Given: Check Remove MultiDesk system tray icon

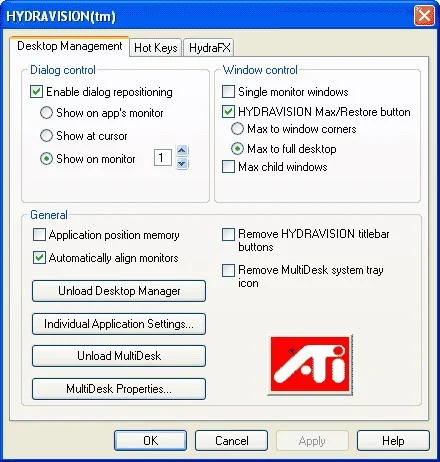Looking at the screenshot, I should [228, 270].
